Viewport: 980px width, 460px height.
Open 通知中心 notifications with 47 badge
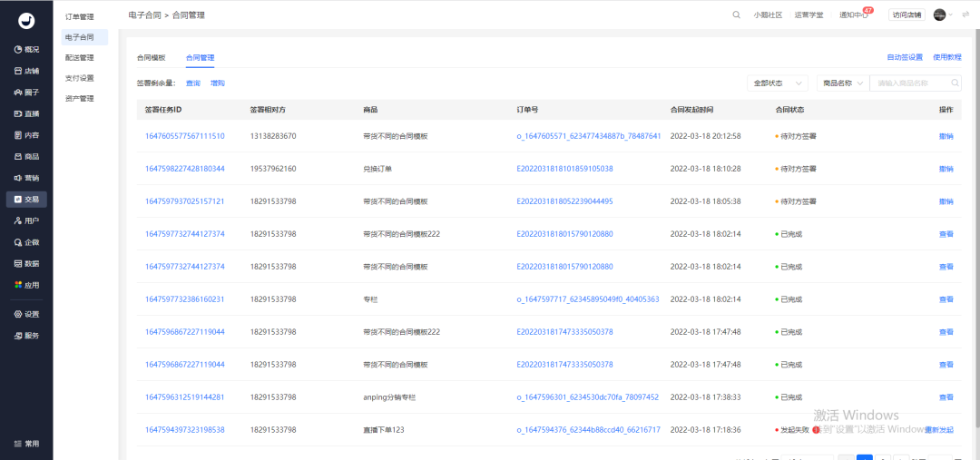coord(854,15)
